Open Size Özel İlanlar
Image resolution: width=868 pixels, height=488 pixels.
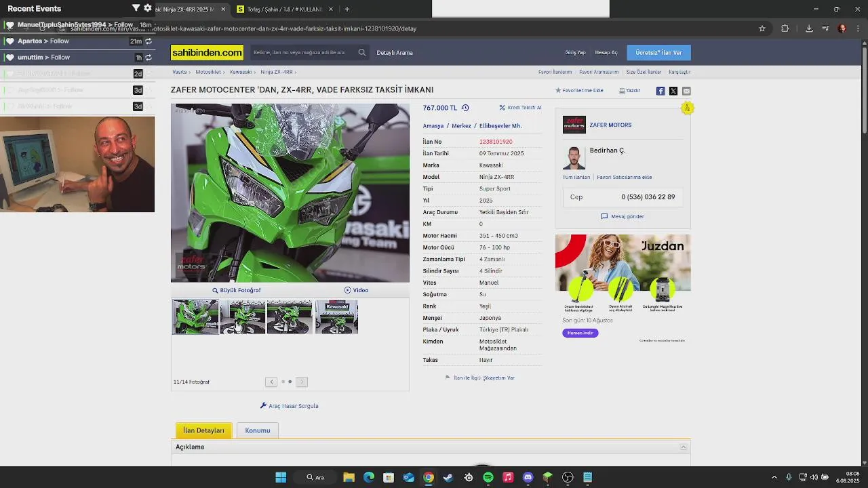coord(644,72)
